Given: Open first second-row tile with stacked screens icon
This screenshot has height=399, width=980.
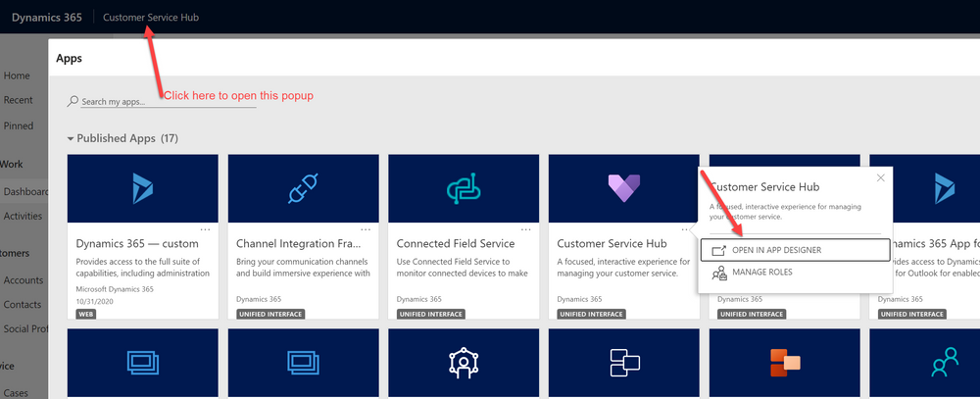Looking at the screenshot, I should 142,364.
